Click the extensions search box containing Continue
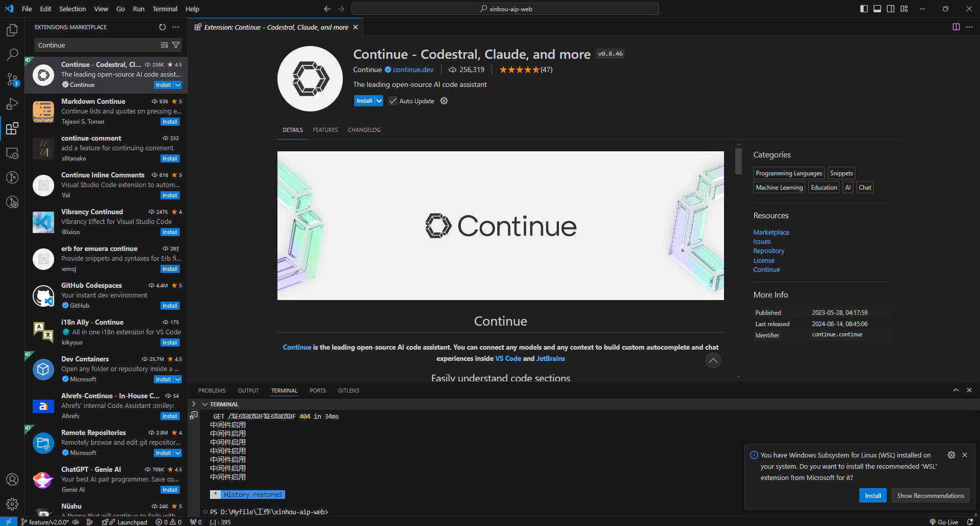The width and height of the screenshot is (980, 526). click(x=97, y=45)
